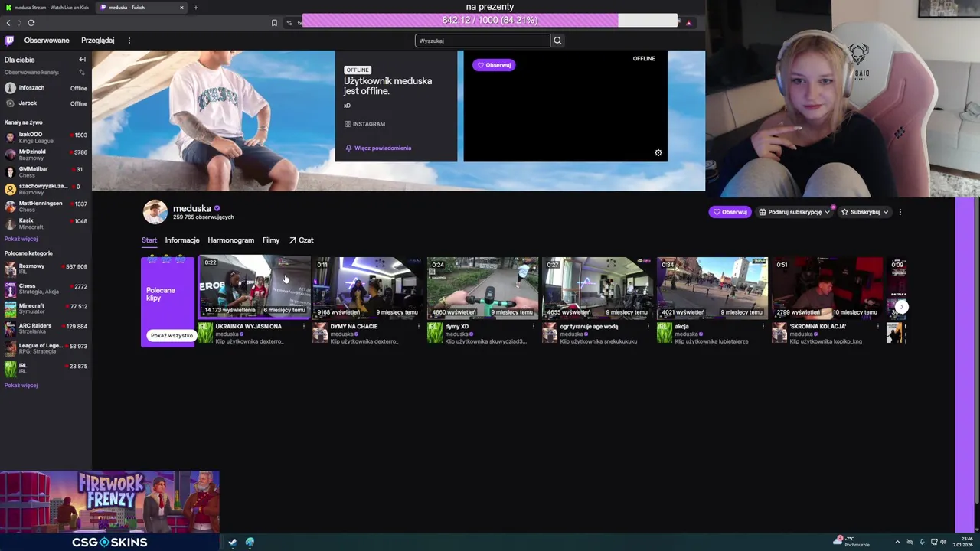This screenshot has width=980, height=551.
Task: Click the Pokaż wszystko clips button
Action: coord(171,336)
